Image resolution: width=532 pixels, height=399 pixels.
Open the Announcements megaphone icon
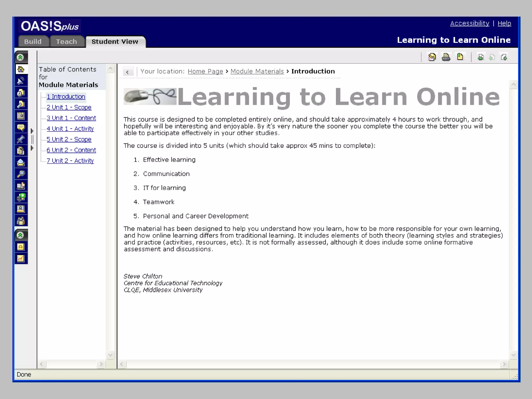(x=21, y=81)
